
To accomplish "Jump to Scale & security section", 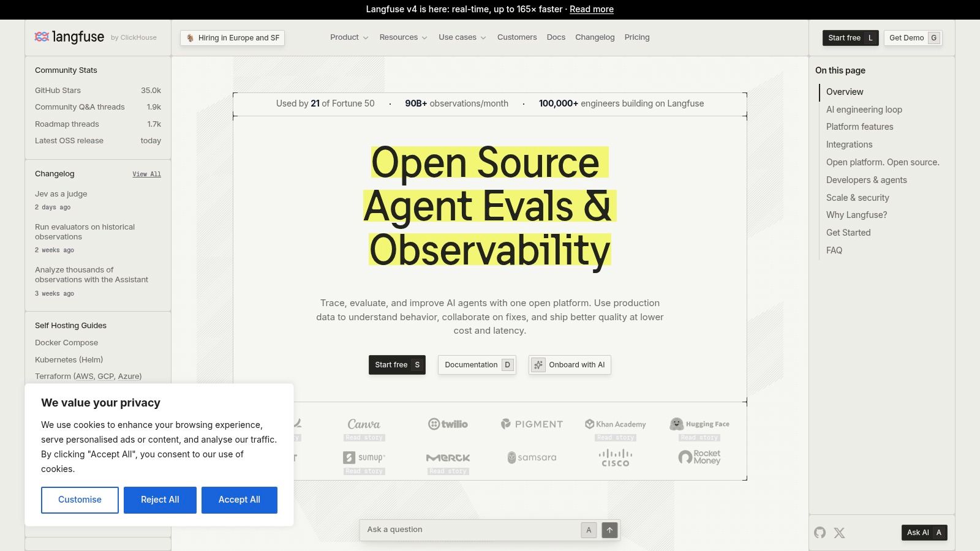I will [x=858, y=198].
